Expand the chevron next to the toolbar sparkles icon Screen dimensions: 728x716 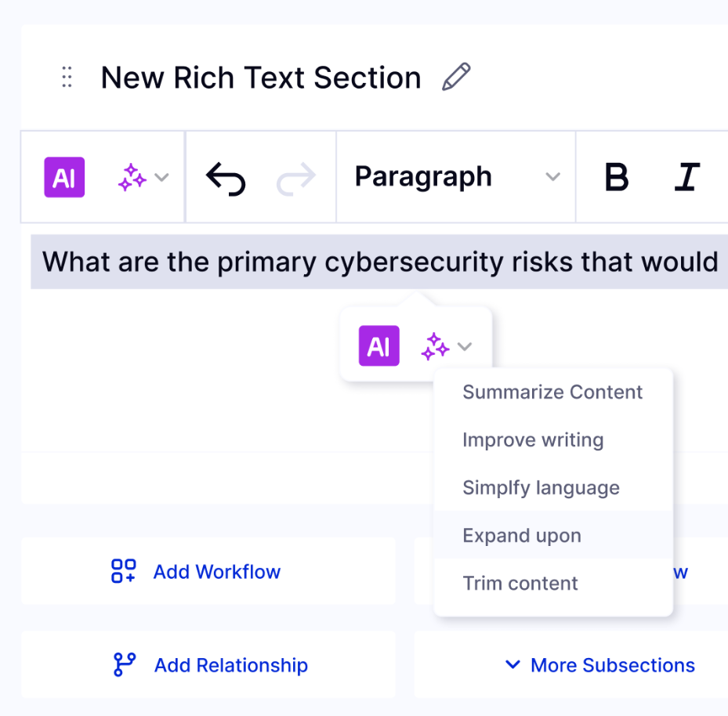point(162,176)
